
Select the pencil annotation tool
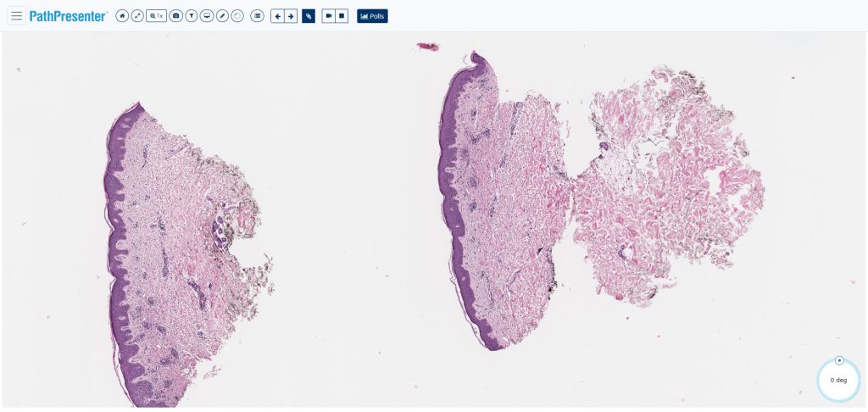click(x=222, y=16)
